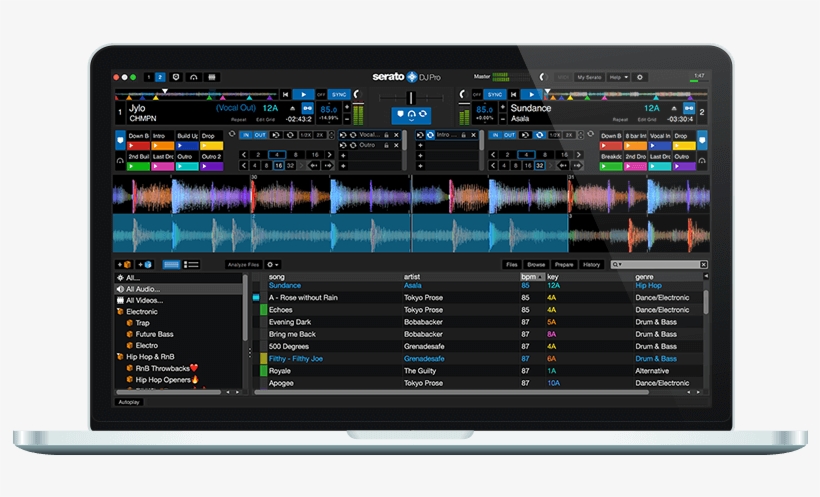Open search field filter dropdown arrow
This screenshot has width=820, height=497.
(618, 265)
